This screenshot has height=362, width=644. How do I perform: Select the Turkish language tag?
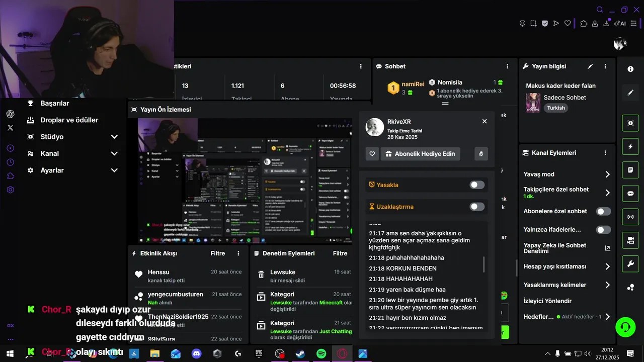tap(556, 108)
